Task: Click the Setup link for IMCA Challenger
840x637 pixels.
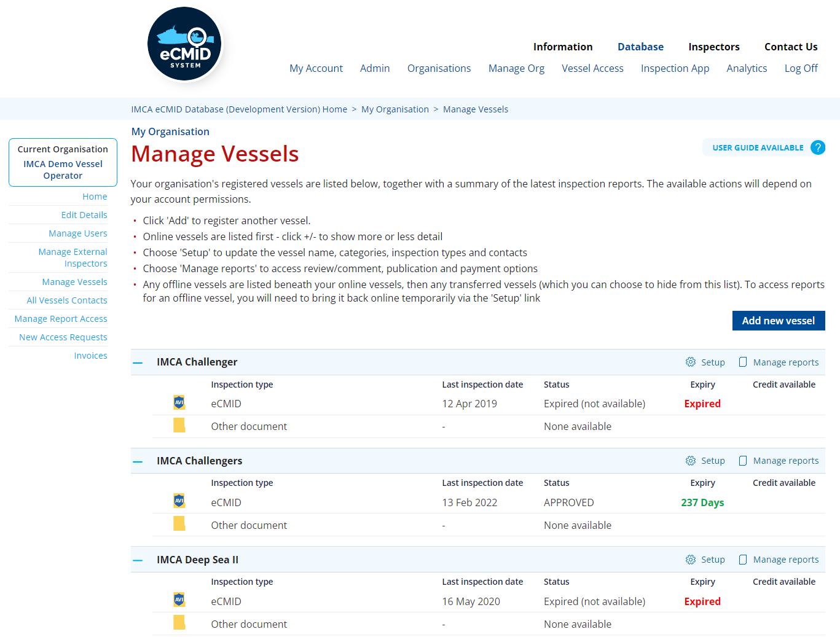Action: [x=713, y=362]
